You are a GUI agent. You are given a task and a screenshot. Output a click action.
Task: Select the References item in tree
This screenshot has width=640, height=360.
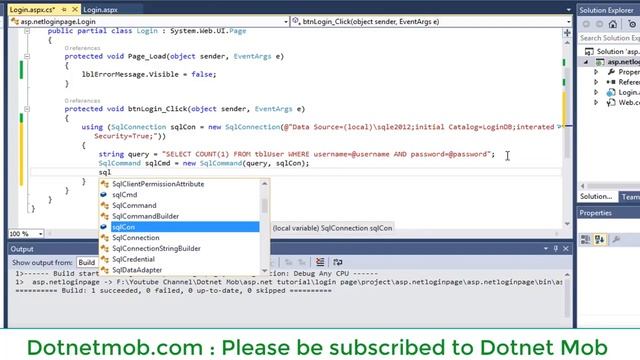(623, 82)
